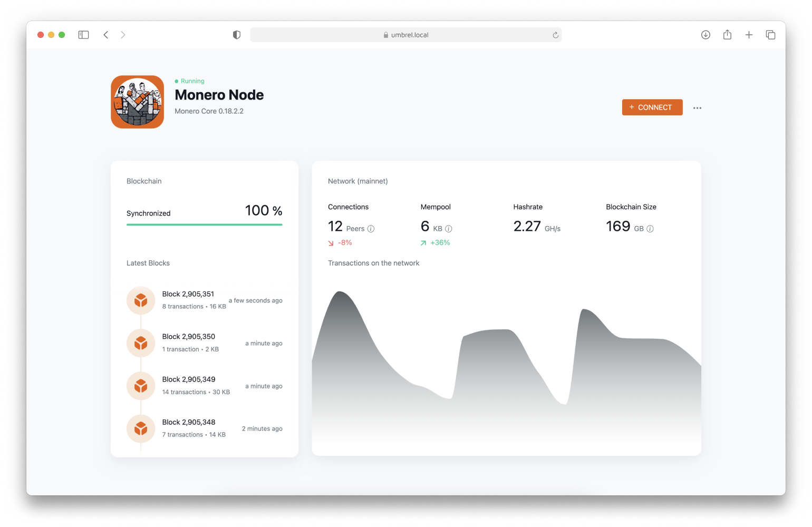The image size is (812, 527).
Task: Click the Mempool label
Action: coord(436,207)
